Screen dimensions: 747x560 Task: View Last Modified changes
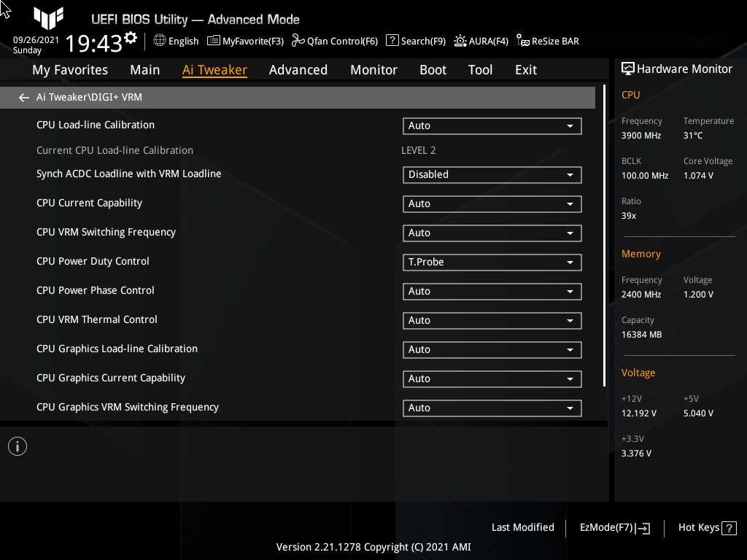coord(522,527)
